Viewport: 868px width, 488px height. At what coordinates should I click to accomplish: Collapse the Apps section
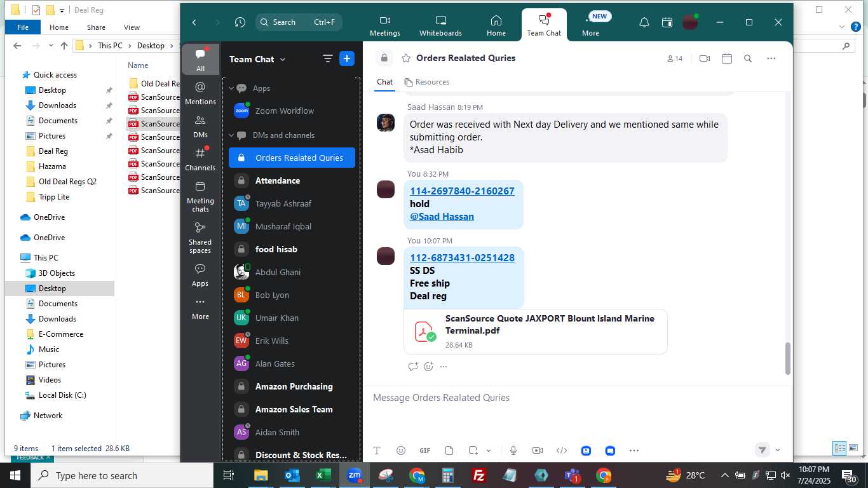[x=231, y=88]
